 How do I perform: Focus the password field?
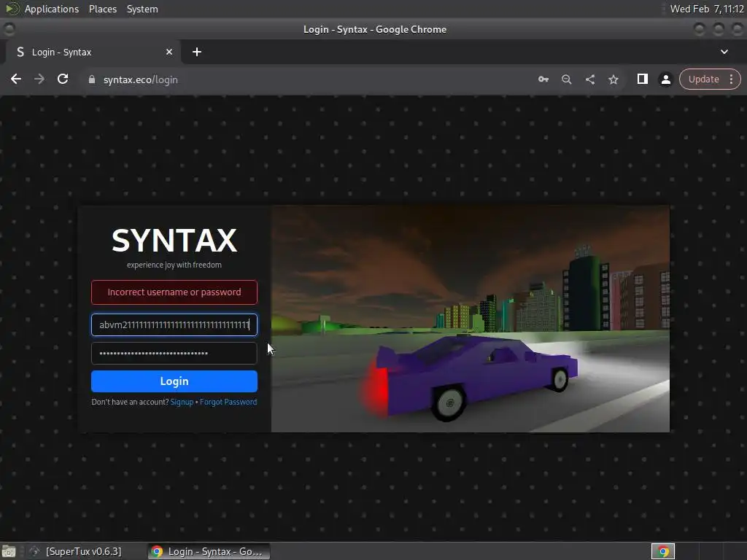[174, 353]
